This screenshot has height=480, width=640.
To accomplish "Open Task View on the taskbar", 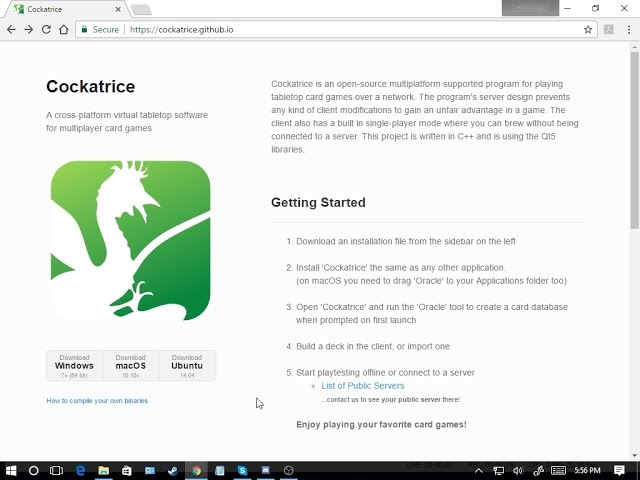I will click(56, 471).
